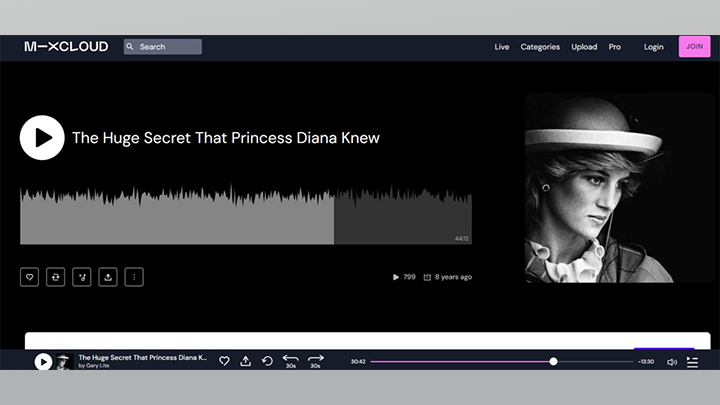The image size is (720, 405).
Task: Click the share icon below the waveform
Action: click(x=108, y=277)
